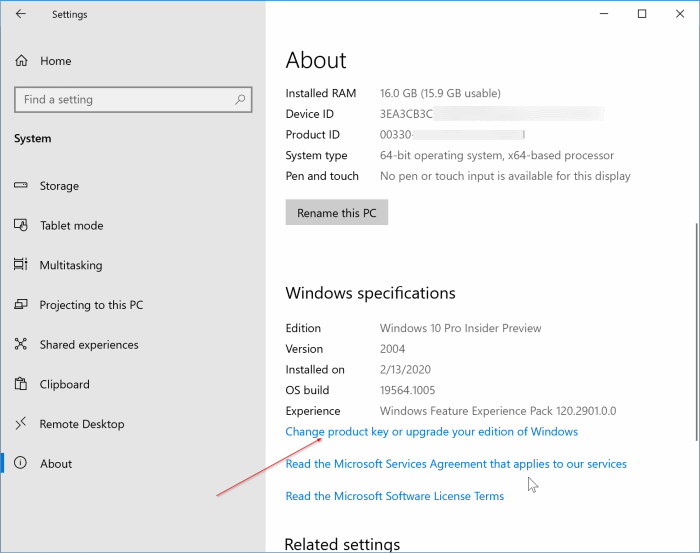The width and height of the screenshot is (700, 553).
Task: Select Multitasking in sidebar
Action: pos(71,265)
